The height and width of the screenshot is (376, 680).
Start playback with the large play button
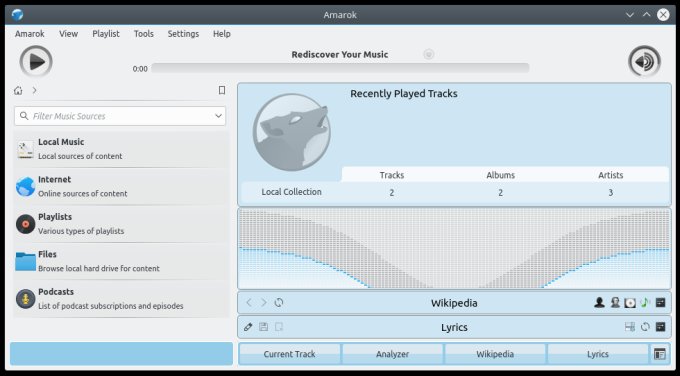tap(36, 62)
